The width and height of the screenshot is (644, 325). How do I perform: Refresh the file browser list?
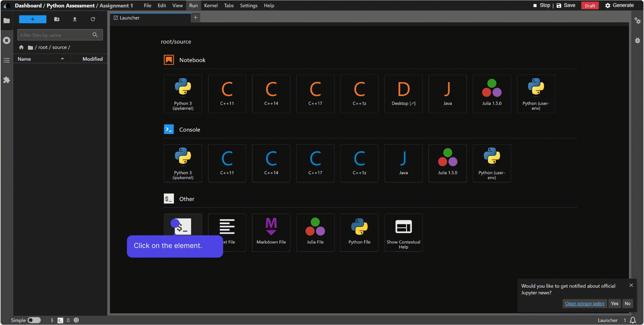pyautogui.click(x=93, y=19)
